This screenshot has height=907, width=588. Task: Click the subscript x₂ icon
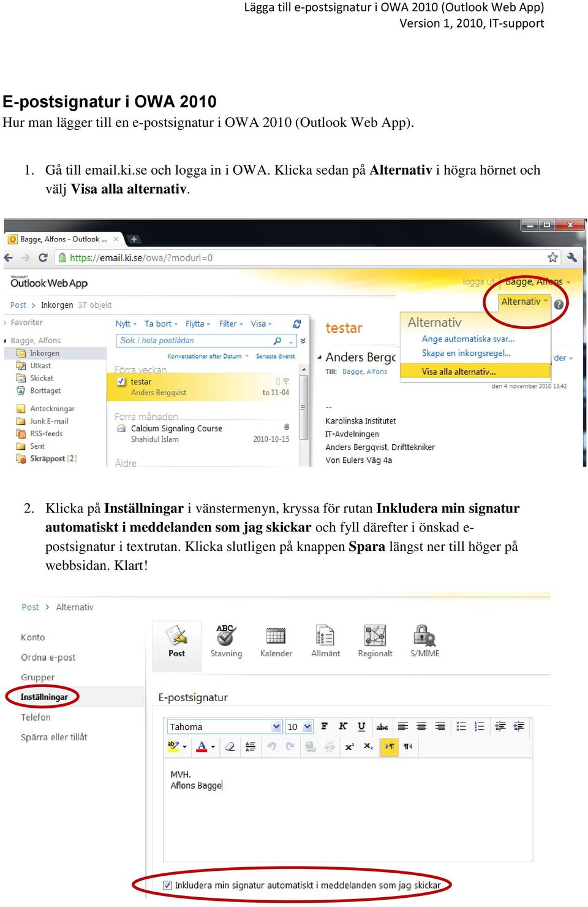click(x=368, y=746)
